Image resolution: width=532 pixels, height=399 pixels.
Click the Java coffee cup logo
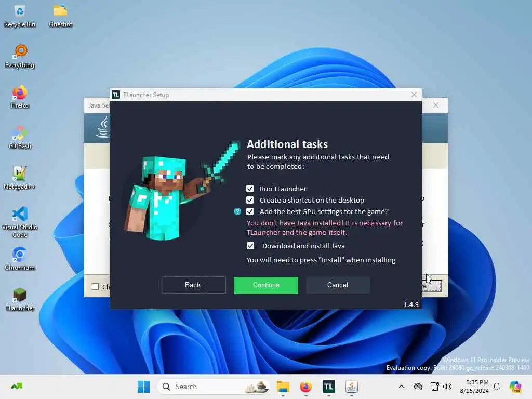coord(103,127)
